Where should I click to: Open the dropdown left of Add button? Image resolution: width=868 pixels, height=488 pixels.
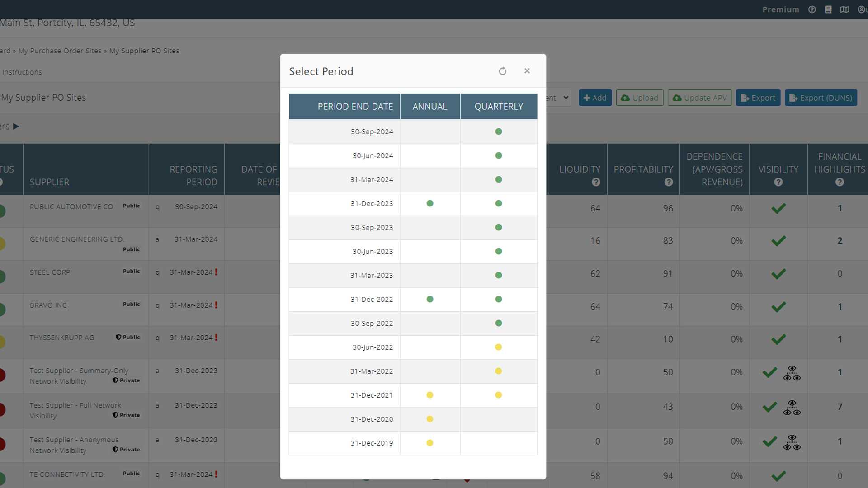point(560,98)
